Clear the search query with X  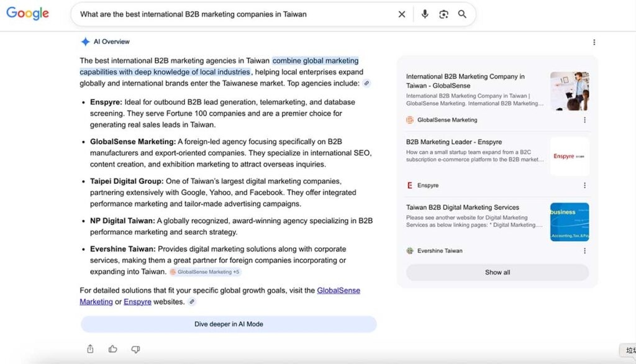pos(402,14)
